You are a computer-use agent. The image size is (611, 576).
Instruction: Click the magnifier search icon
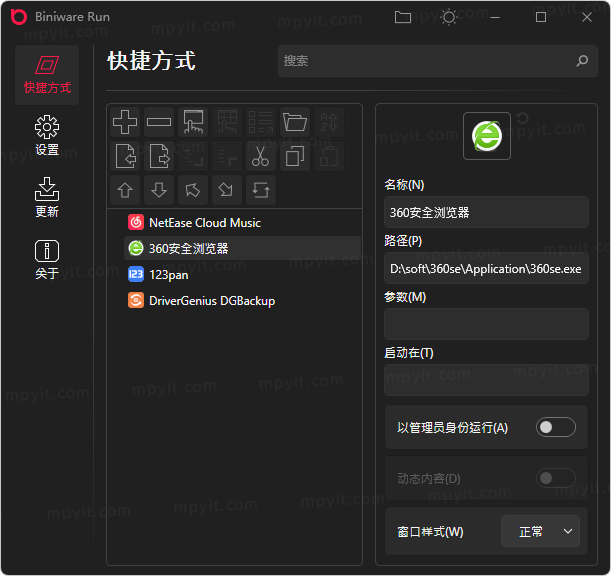[582, 60]
